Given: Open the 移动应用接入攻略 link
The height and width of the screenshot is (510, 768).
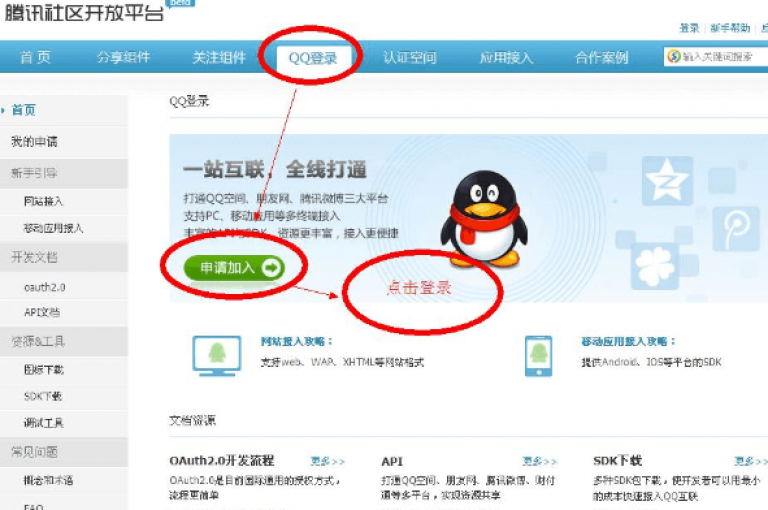Looking at the screenshot, I should (x=629, y=341).
